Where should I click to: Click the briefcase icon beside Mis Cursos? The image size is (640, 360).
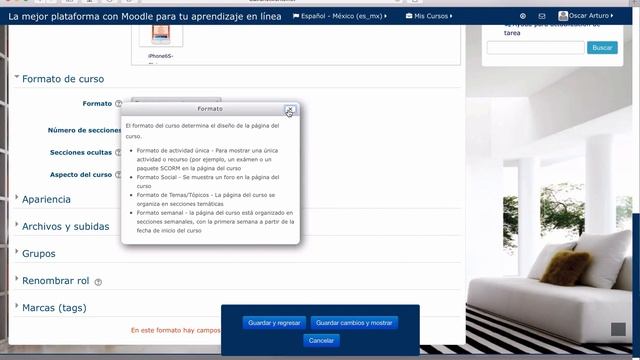409,16
